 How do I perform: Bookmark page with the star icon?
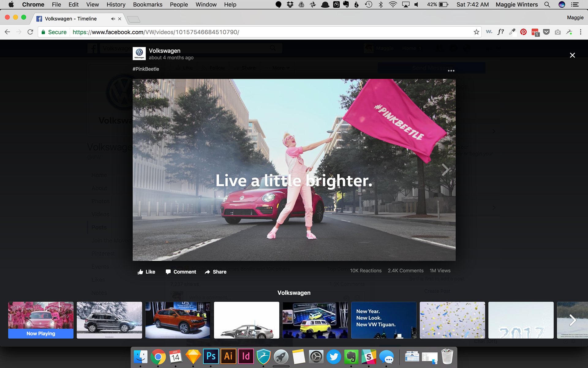[476, 32]
